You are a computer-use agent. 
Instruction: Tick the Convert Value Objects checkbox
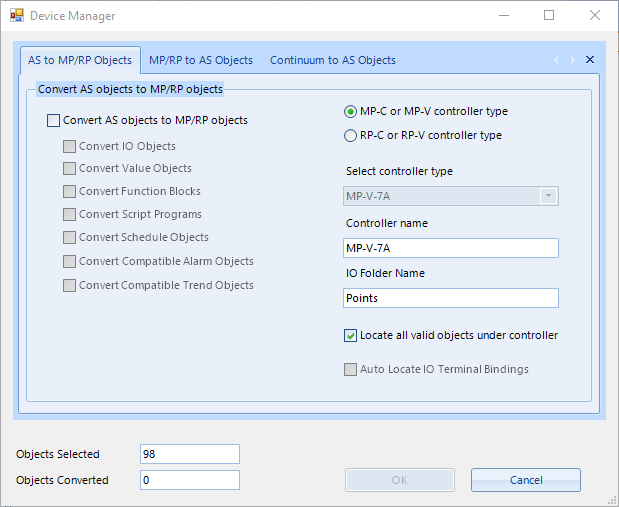point(69,169)
